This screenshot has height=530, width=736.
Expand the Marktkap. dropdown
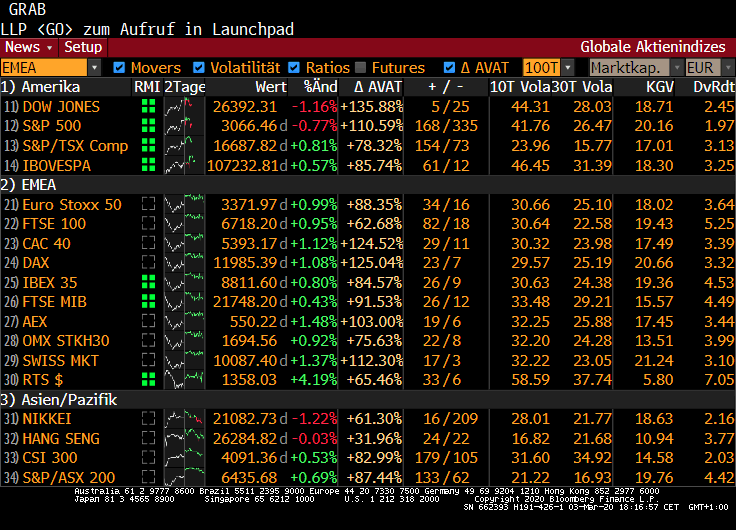tap(676, 68)
